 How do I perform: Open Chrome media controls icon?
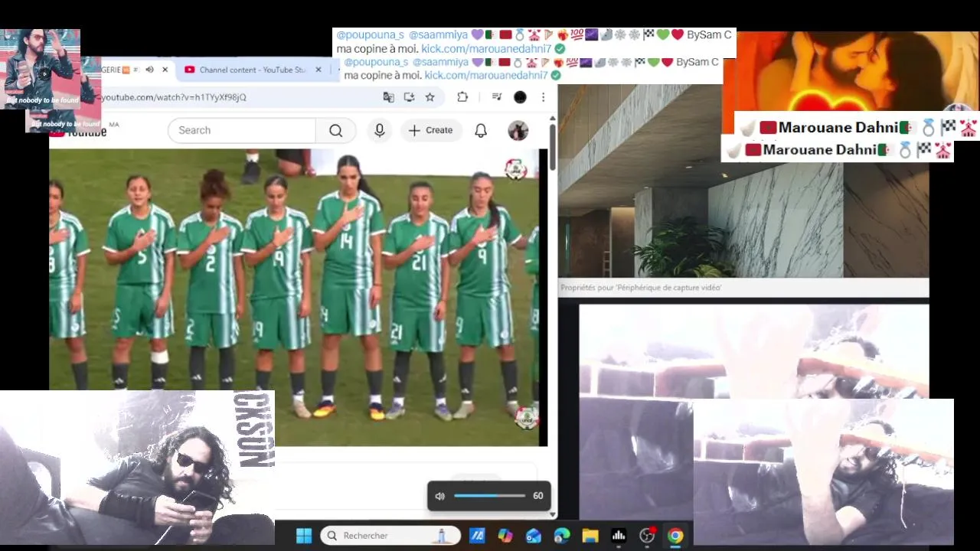pos(496,97)
